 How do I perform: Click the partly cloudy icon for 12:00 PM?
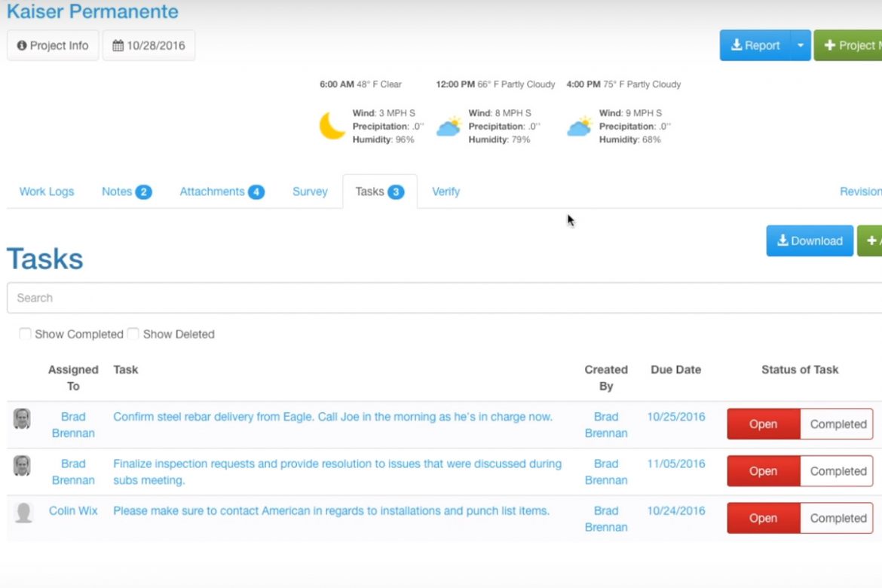click(x=449, y=127)
